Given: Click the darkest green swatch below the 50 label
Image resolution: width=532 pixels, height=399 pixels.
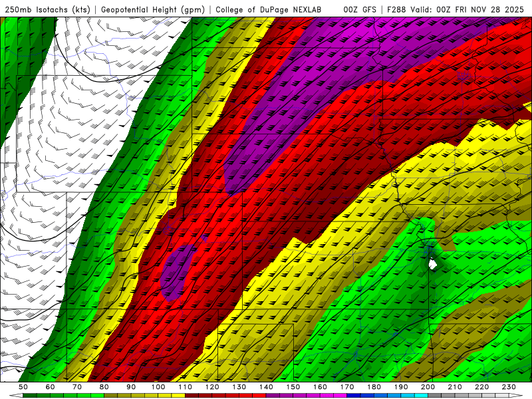Looking at the screenshot, I should [30, 396].
